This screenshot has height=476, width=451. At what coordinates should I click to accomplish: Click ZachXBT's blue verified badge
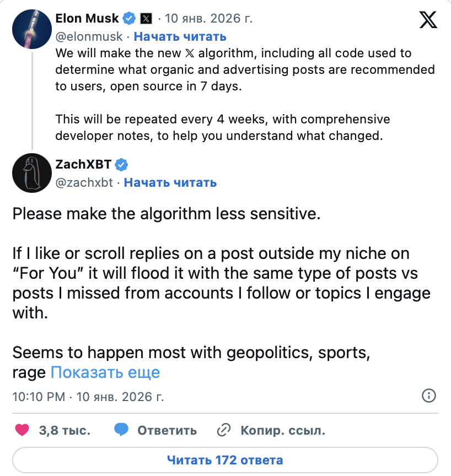click(121, 165)
